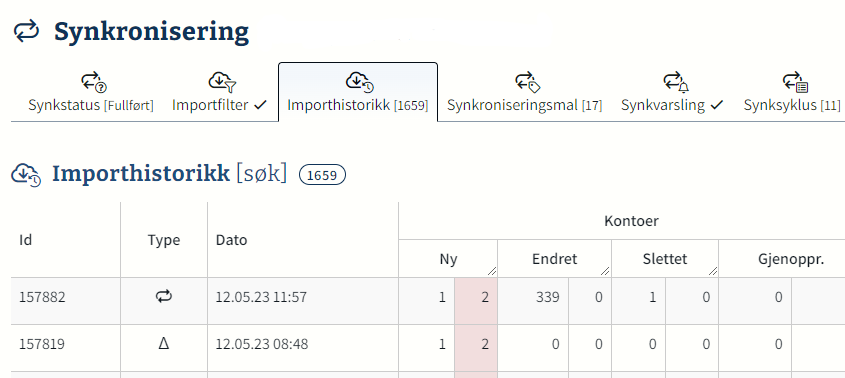Click the [søk] link beside Importhistorikk
The height and width of the screenshot is (378, 845).
pos(262,175)
